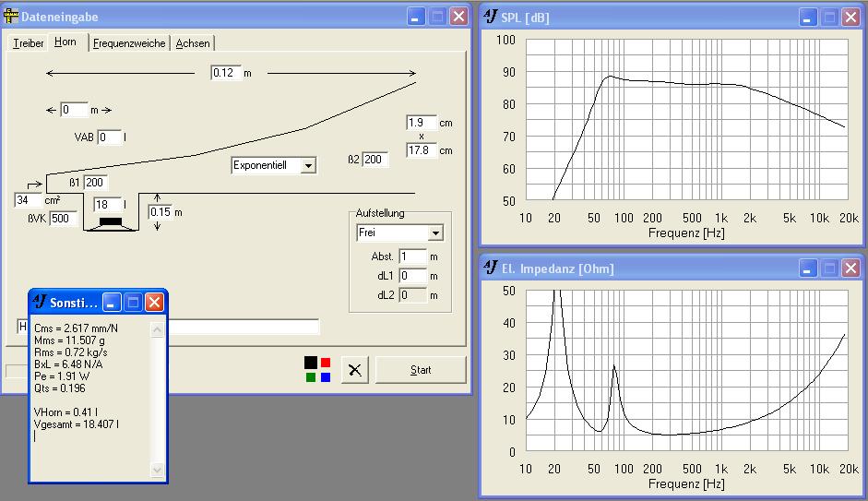Minimize the El. Impedanz window
The image size is (868, 501).
808,268
